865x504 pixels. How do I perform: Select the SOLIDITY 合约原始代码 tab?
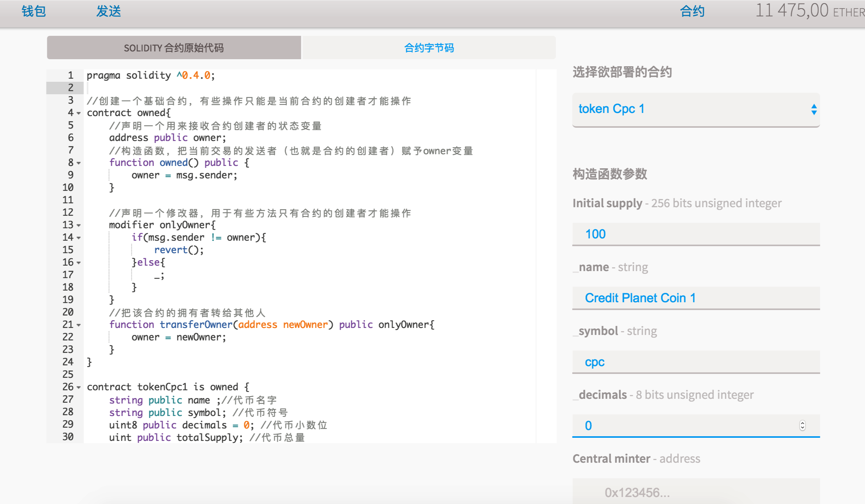[x=174, y=48]
